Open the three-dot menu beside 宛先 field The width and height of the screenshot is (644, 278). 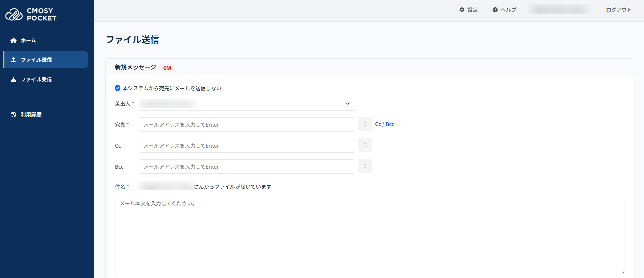click(365, 124)
